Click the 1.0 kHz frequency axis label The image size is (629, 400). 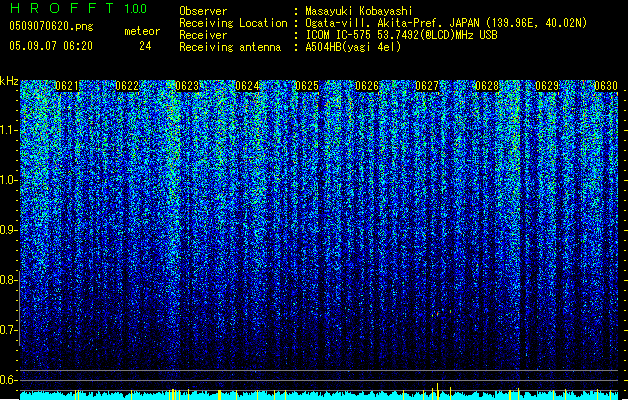[x=8, y=180]
